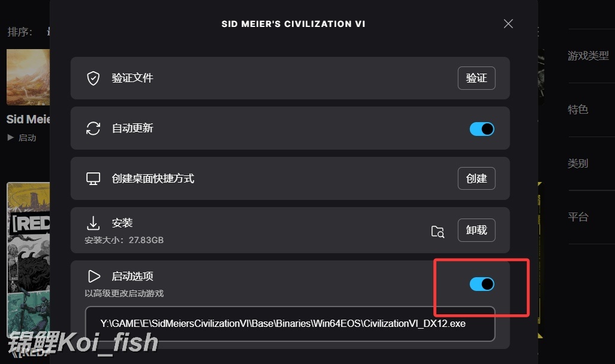Click the shield icon beside 验证文件

click(x=93, y=78)
